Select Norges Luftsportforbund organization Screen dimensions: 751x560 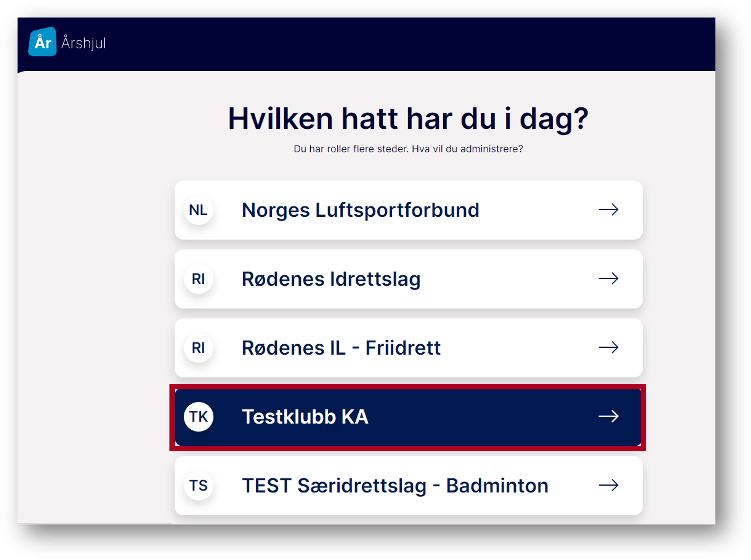pyautogui.click(x=408, y=210)
